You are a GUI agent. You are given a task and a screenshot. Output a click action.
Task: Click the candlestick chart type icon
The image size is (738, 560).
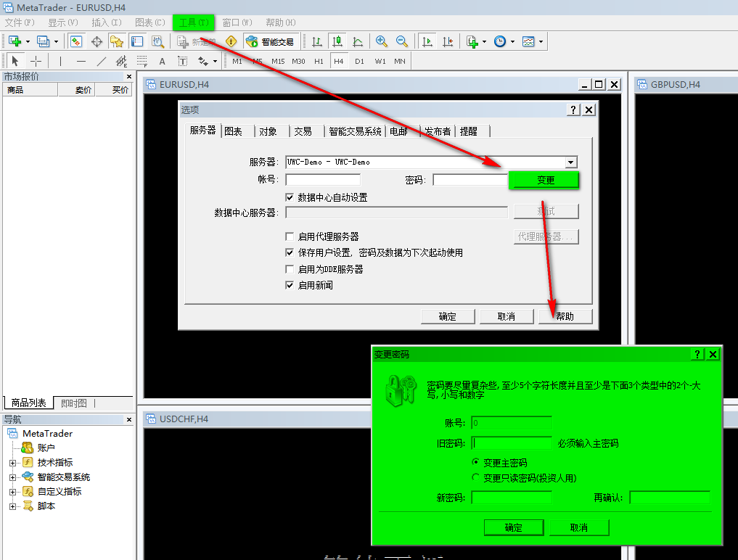(337, 41)
